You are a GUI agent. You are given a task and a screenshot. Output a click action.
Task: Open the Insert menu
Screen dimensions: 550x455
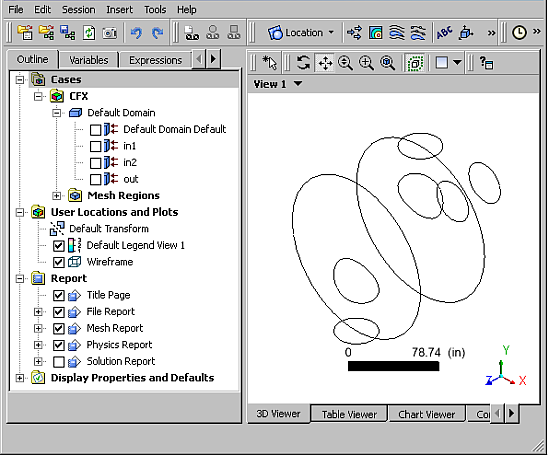coord(119,9)
